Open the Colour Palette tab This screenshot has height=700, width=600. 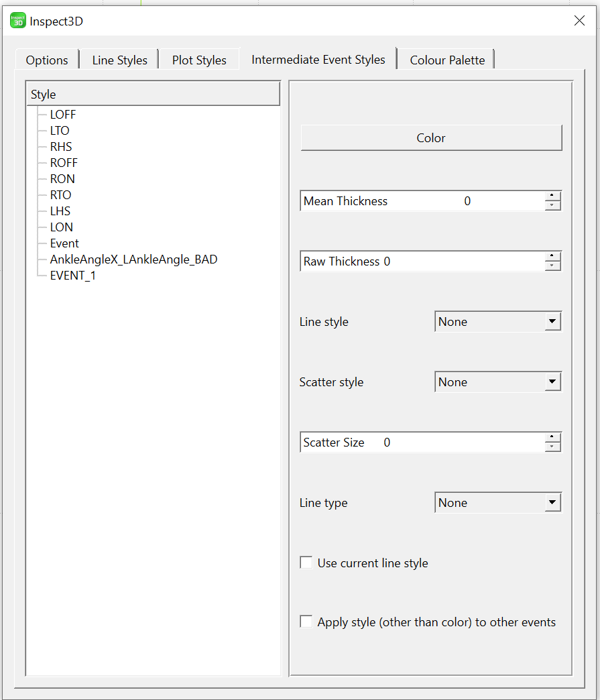[x=447, y=60]
